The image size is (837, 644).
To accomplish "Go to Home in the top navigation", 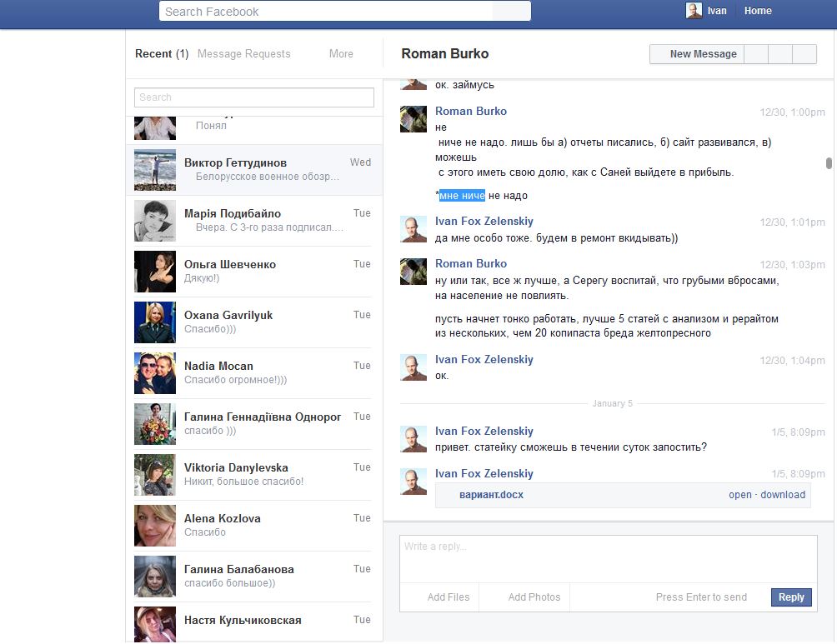I will point(758,11).
